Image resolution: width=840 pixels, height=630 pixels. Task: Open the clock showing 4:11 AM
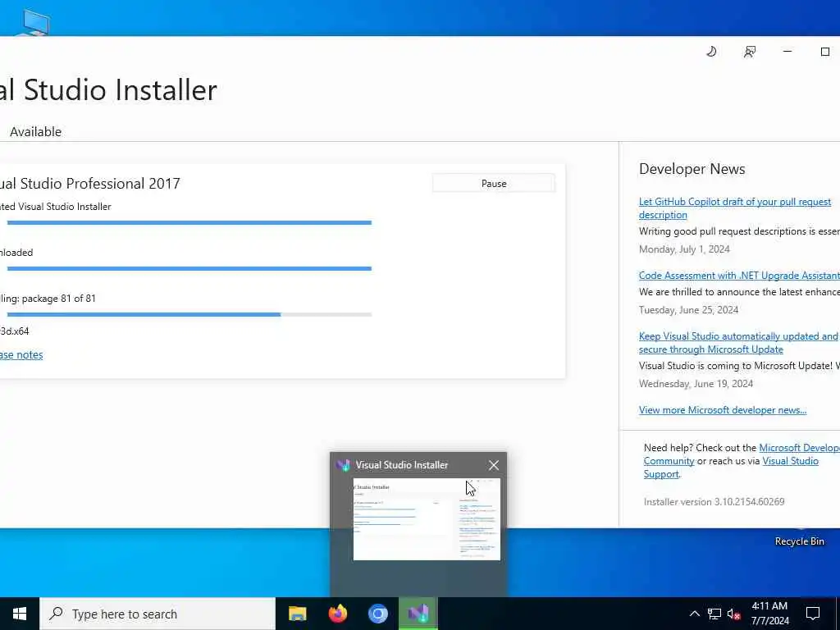point(769,614)
